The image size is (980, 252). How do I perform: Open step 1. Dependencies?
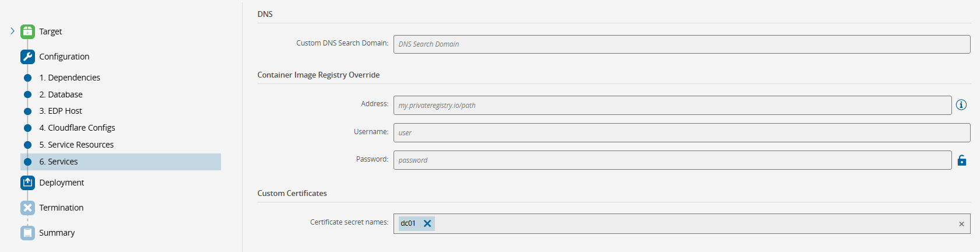(69, 78)
